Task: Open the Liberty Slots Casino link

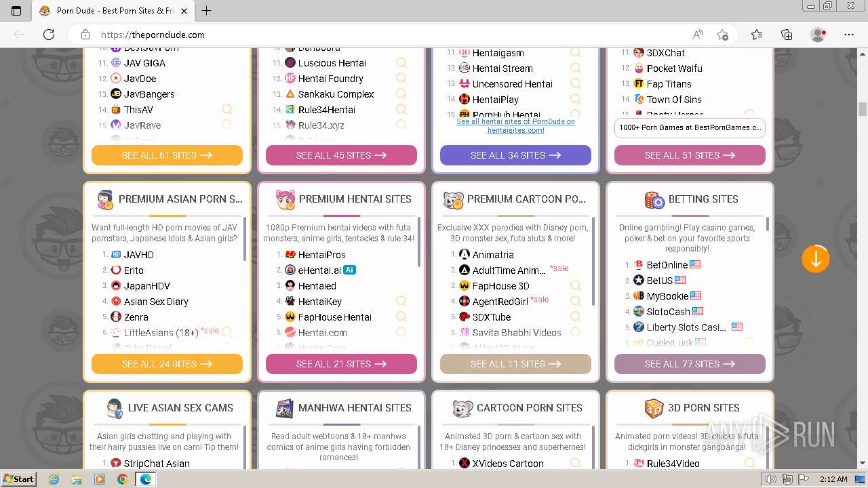Action: pos(688,327)
